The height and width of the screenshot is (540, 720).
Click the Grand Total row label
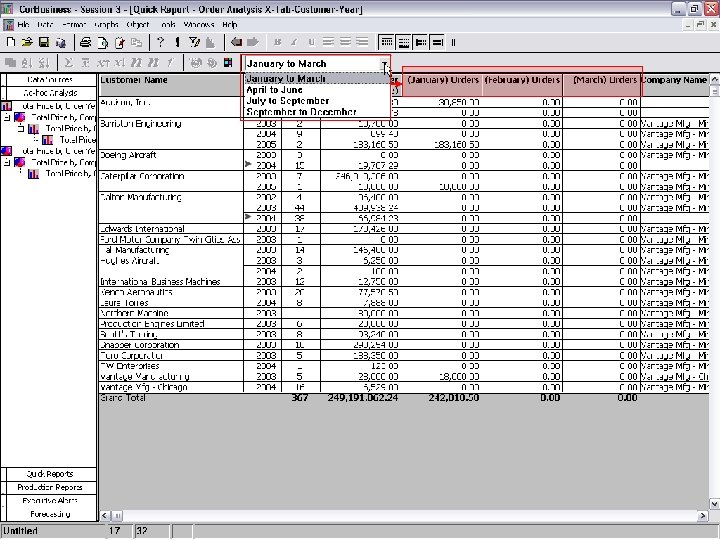pyautogui.click(x=123, y=398)
